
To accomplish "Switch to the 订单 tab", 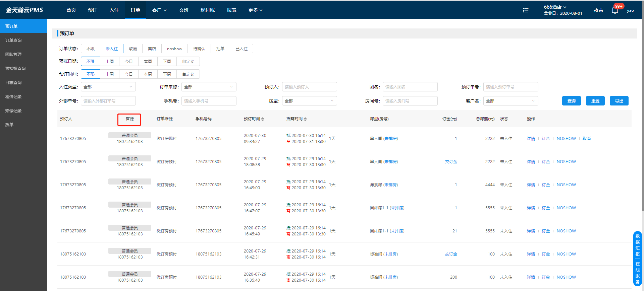I will tap(136, 10).
